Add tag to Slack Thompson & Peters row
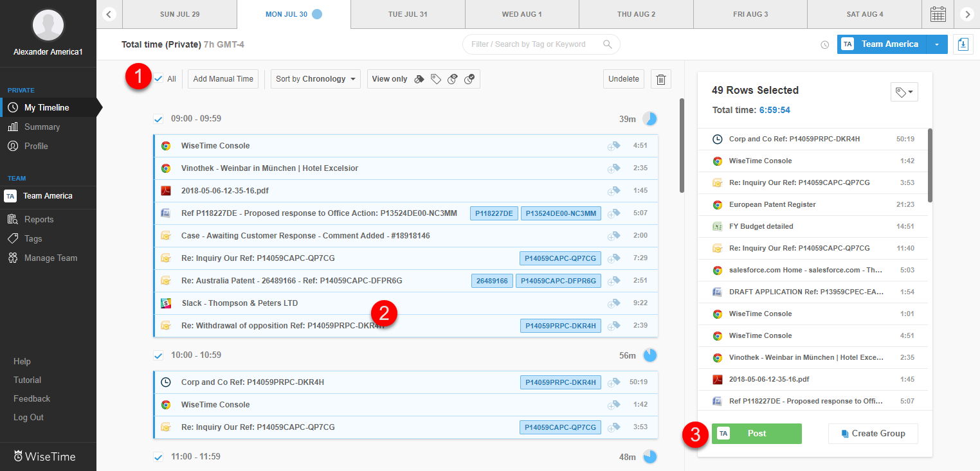The width and height of the screenshot is (980, 471). click(613, 303)
